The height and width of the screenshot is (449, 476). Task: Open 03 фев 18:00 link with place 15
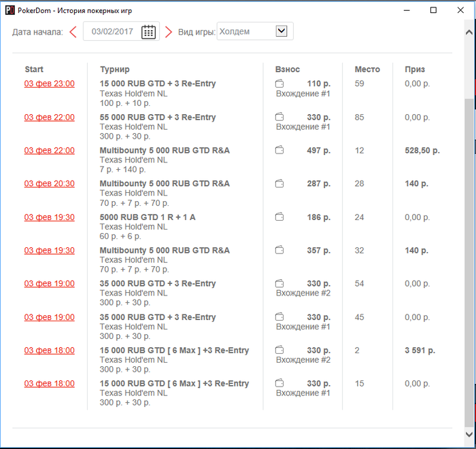pos(50,384)
